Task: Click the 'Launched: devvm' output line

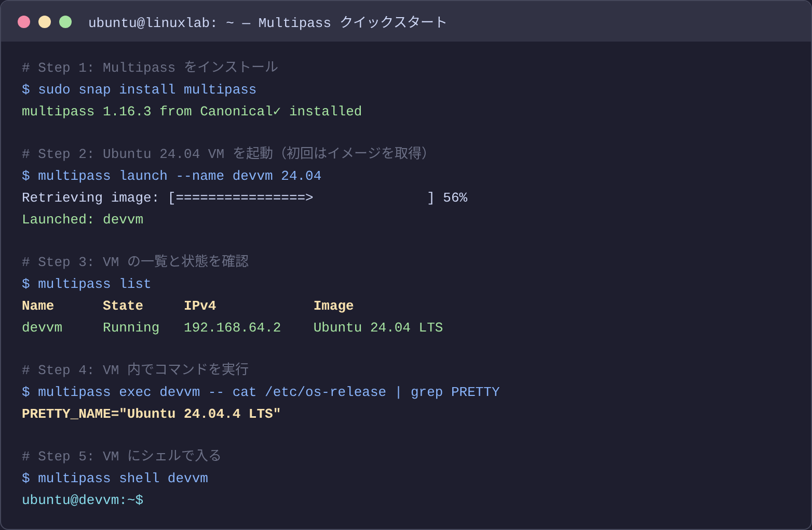Action: pyautogui.click(x=83, y=219)
